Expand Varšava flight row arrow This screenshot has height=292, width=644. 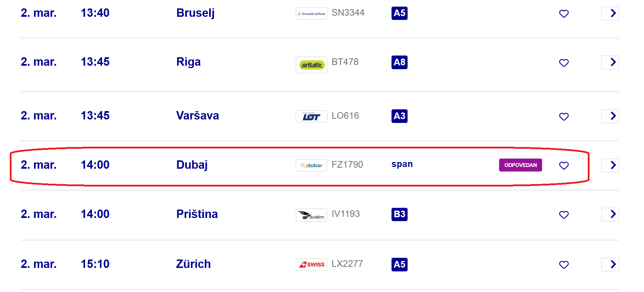pyautogui.click(x=610, y=116)
